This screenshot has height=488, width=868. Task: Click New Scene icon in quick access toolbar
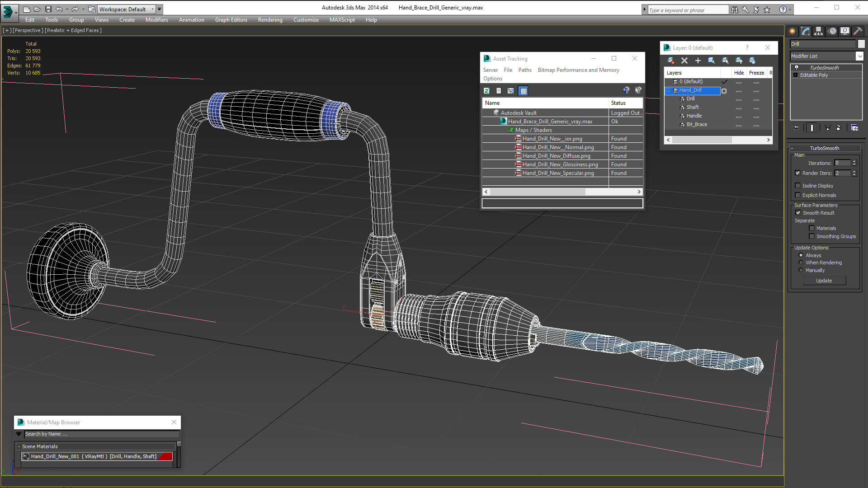[27, 9]
